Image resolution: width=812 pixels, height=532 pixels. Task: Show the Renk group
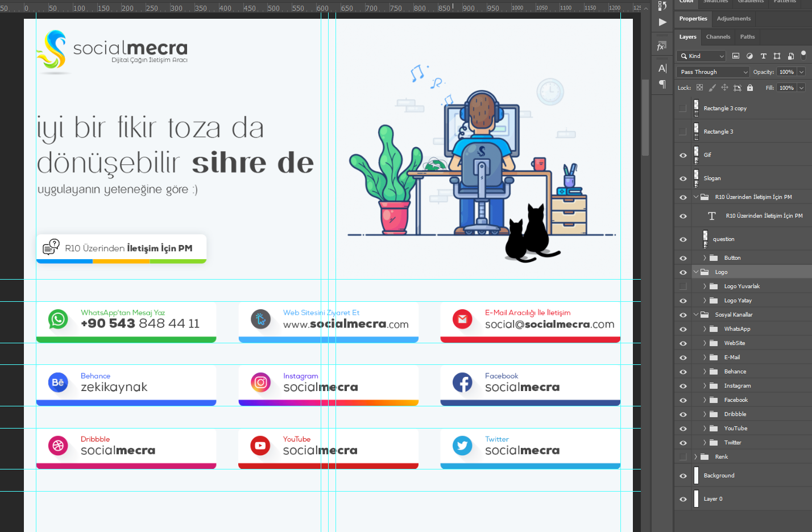[x=683, y=457]
